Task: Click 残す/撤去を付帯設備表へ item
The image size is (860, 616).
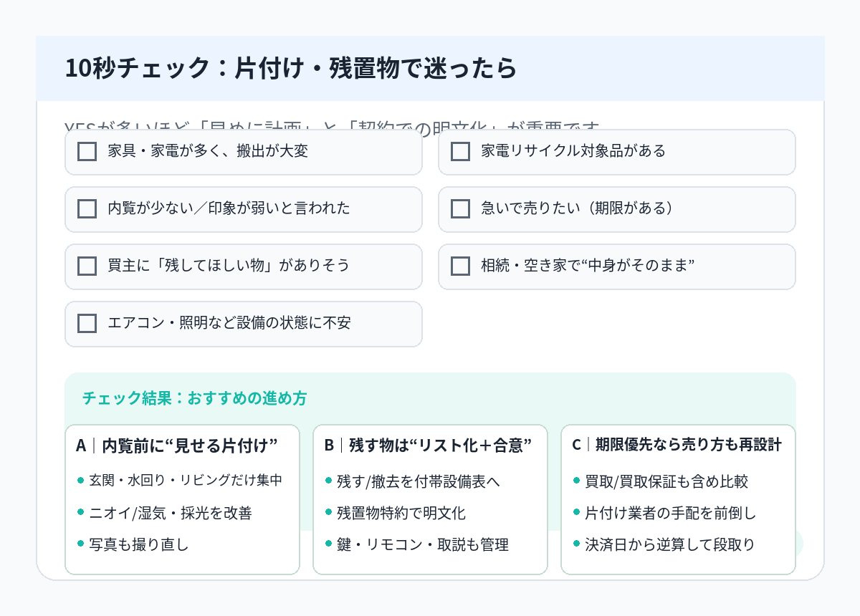Action: pyautogui.click(x=418, y=481)
